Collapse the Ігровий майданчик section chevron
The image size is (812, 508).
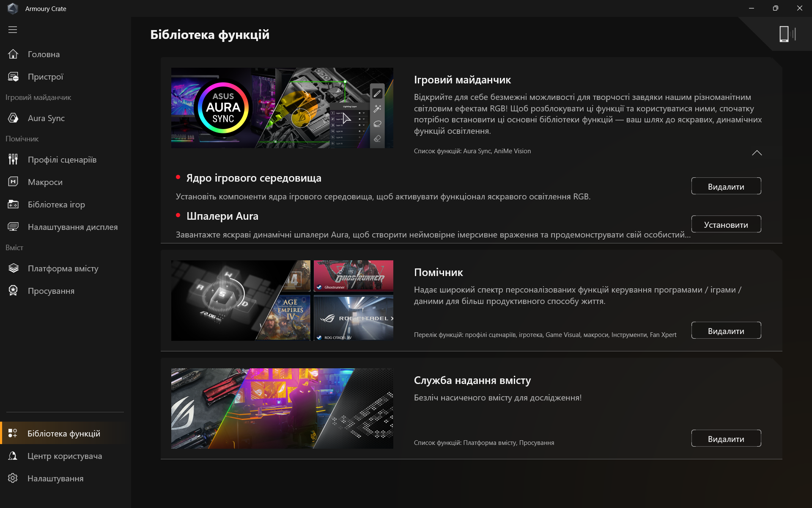[757, 153]
